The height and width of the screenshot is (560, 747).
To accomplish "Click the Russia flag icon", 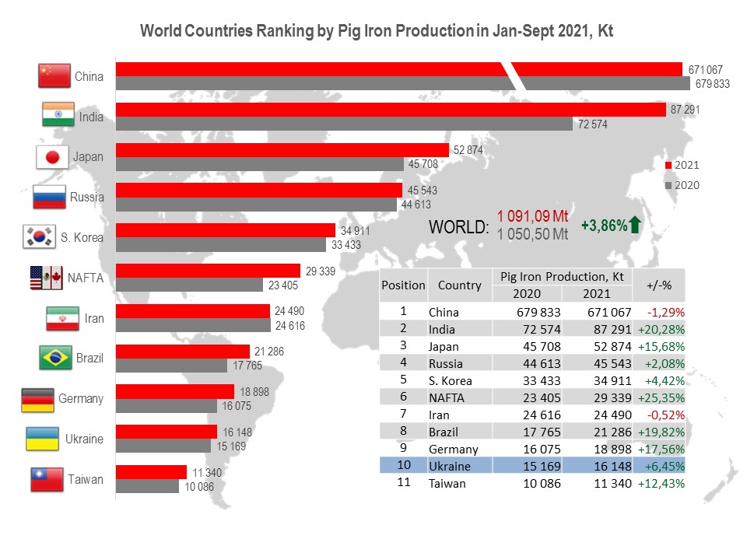I will coord(49,198).
